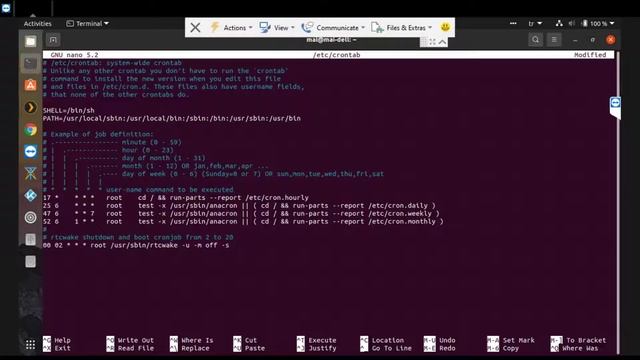The width and height of the screenshot is (640, 360).
Task: Click the Undo shortcut label
Action: [x=447, y=340]
